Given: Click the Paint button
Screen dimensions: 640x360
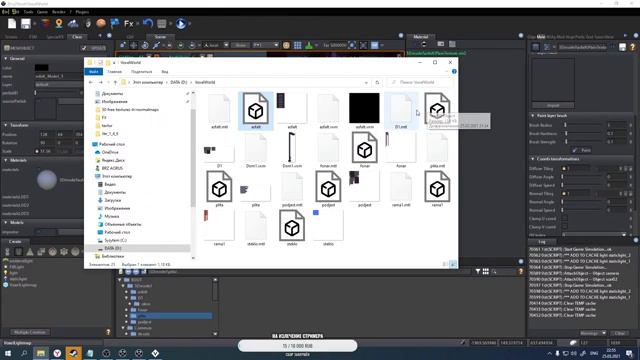Looking at the screenshot, I should pyautogui.click(x=582, y=150).
